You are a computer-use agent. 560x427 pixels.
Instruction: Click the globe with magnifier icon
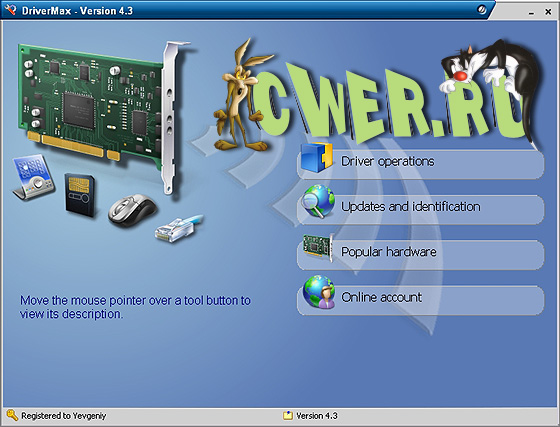(x=317, y=202)
